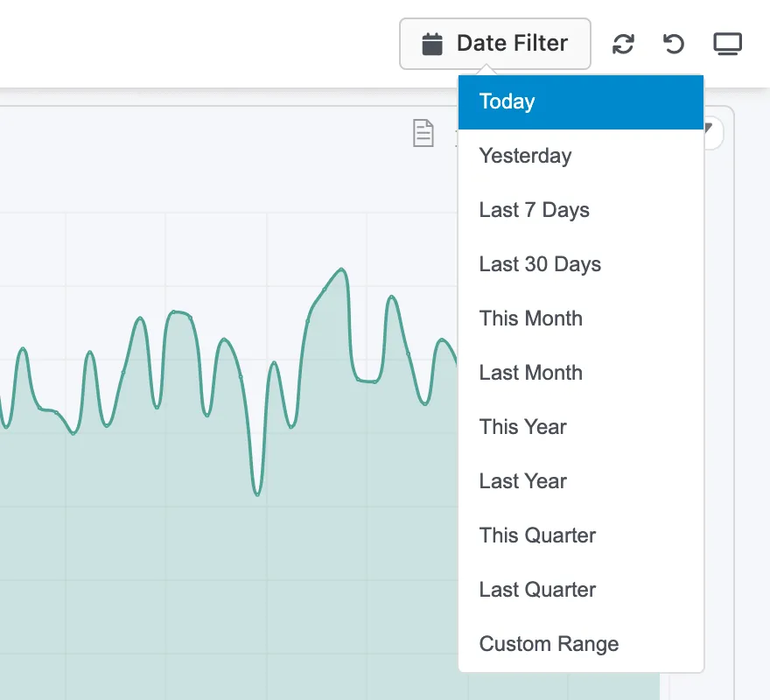This screenshot has width=770, height=700.
Task: Click the monitor display mode icon
Action: (727, 44)
